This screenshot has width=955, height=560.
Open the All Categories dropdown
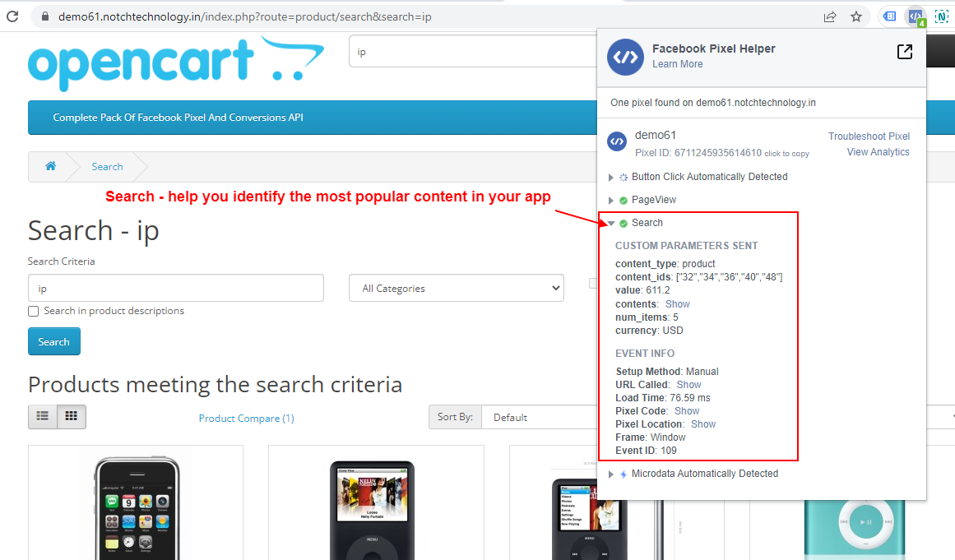coord(457,288)
